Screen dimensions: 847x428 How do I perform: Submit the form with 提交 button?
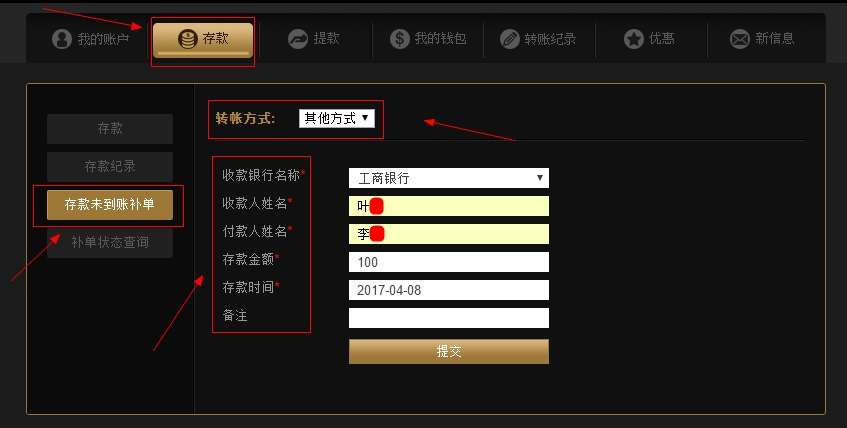click(x=449, y=351)
